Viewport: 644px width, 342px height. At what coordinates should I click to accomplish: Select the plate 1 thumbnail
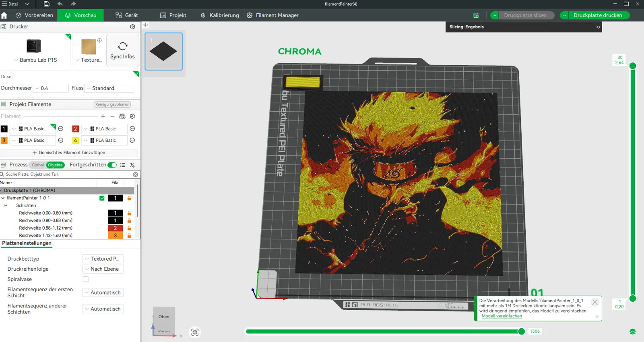(163, 52)
